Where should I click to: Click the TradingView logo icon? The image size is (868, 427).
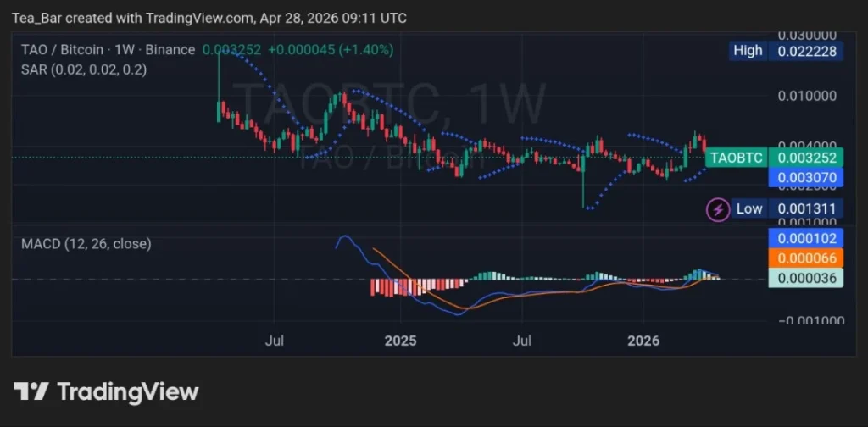click(31, 391)
